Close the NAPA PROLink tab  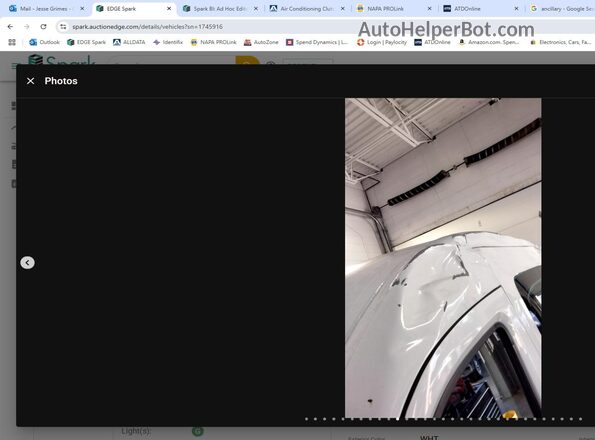pos(429,8)
